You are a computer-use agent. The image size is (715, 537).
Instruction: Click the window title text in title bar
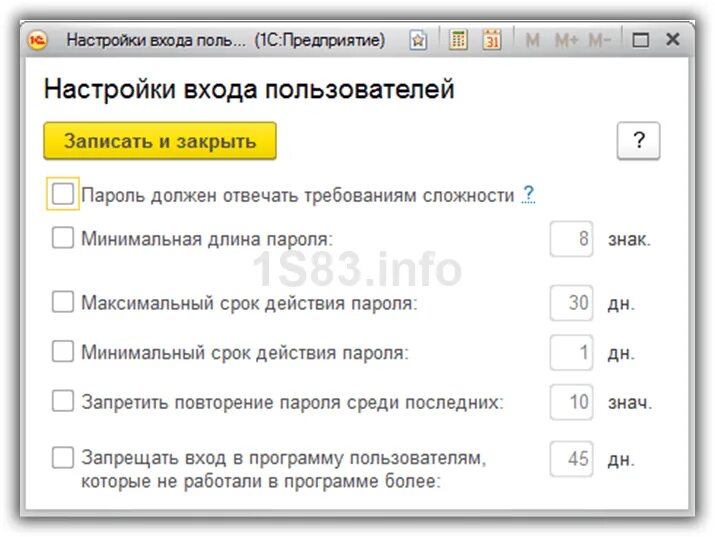point(226,41)
